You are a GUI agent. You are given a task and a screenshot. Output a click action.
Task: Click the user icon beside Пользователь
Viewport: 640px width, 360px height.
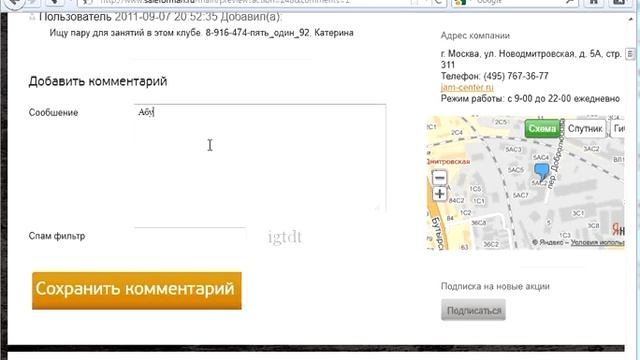[x=32, y=17]
